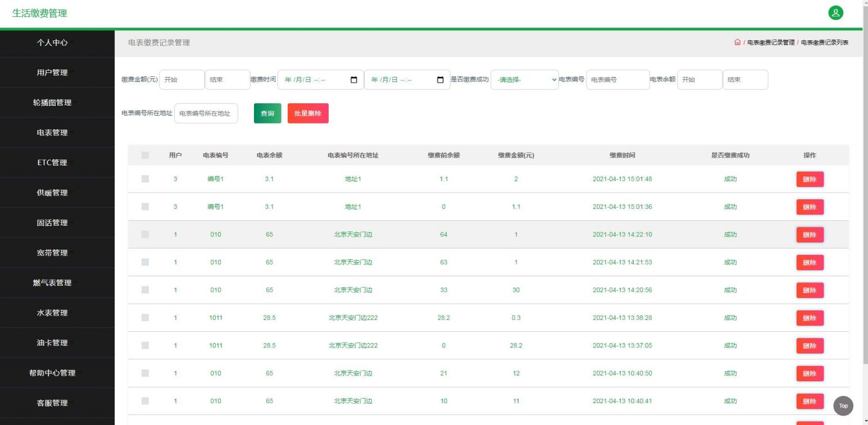Open the user avatar icon
The image size is (868, 425).
(836, 13)
